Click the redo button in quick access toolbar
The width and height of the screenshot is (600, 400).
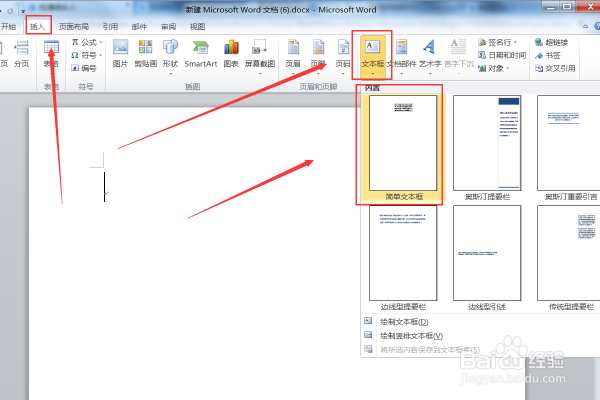(10, 11)
